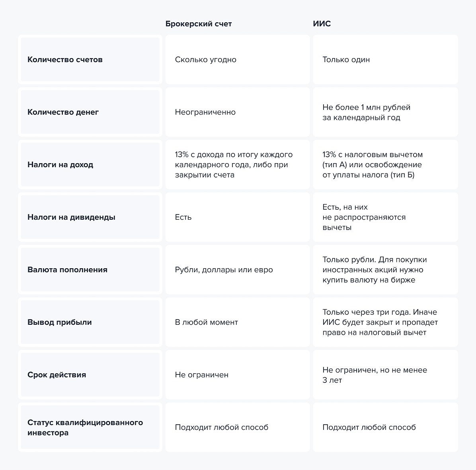Viewport: 476px width, 470px height.
Task: Click the 'Есть, на них не распространяются вычеты' cell
Action: 385,217
